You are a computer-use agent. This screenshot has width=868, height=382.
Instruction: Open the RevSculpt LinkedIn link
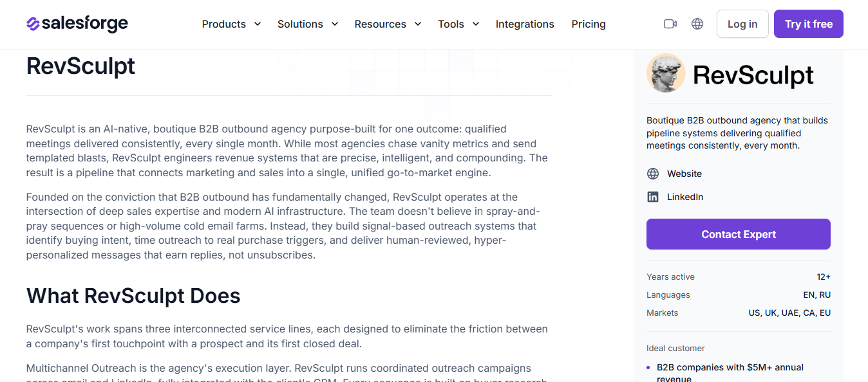click(685, 197)
